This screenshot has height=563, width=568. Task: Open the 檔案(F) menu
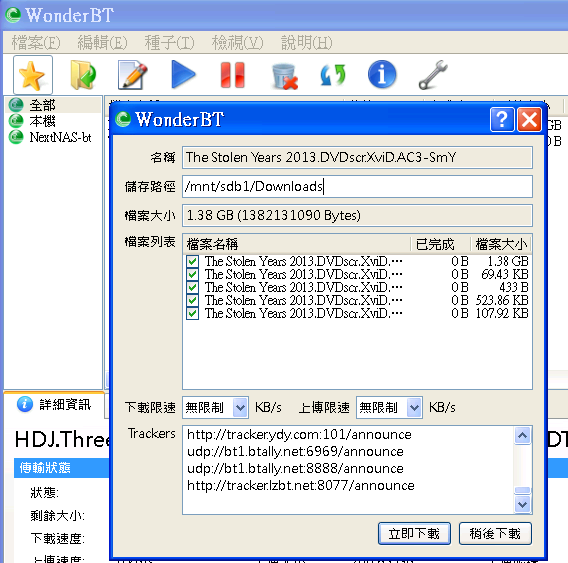pos(36,42)
